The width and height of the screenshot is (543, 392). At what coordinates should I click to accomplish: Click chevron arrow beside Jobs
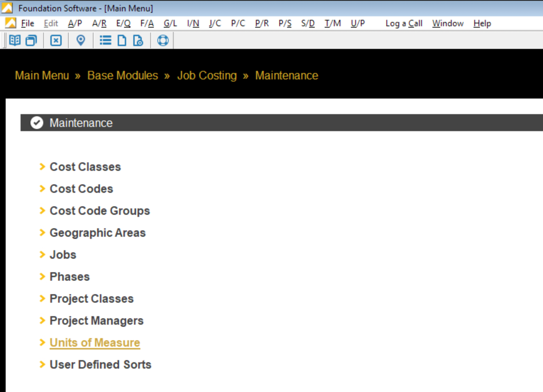42,254
